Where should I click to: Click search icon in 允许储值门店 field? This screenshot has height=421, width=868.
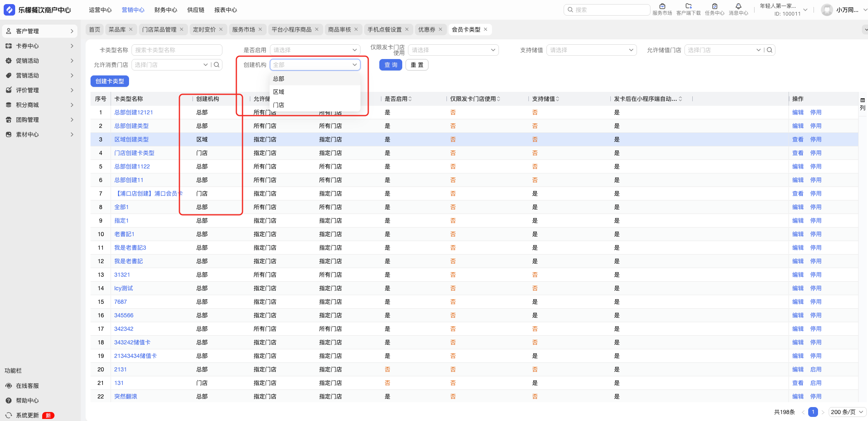770,50
